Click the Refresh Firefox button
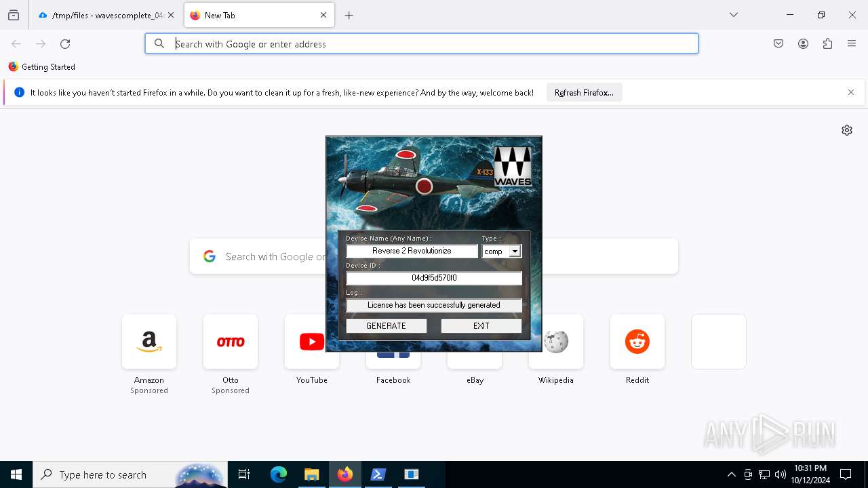 (584, 93)
